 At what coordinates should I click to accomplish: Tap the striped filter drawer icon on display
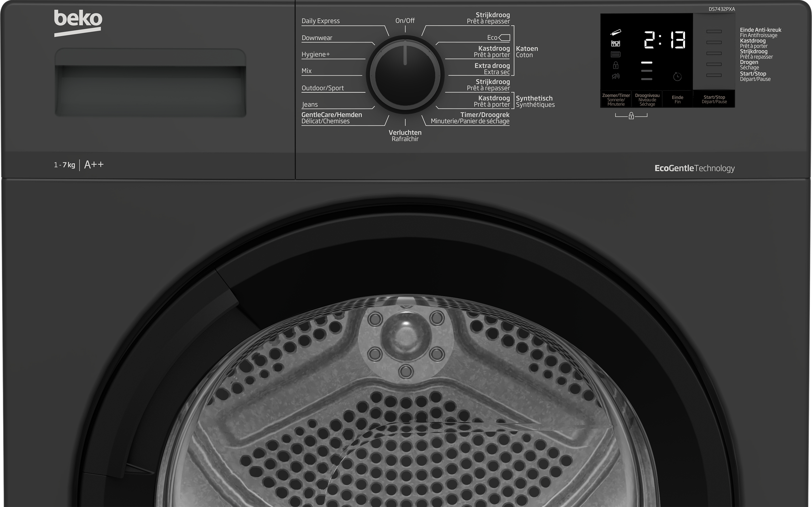pos(616,54)
